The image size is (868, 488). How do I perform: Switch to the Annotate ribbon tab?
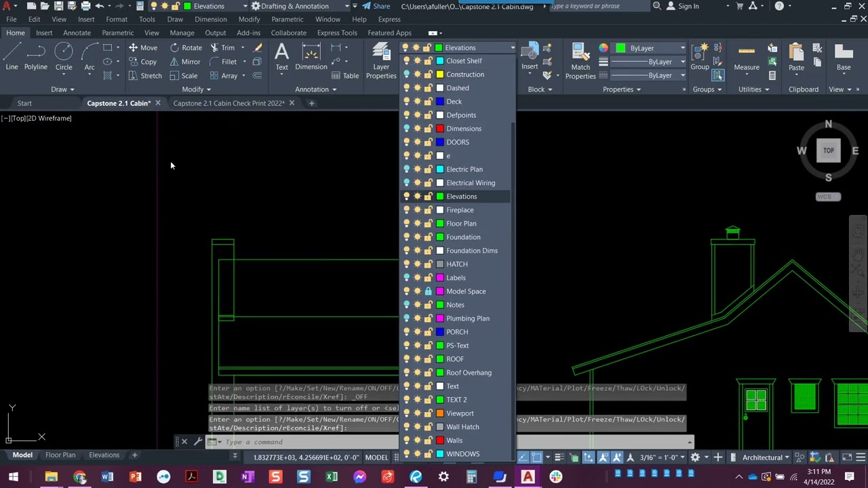click(77, 33)
